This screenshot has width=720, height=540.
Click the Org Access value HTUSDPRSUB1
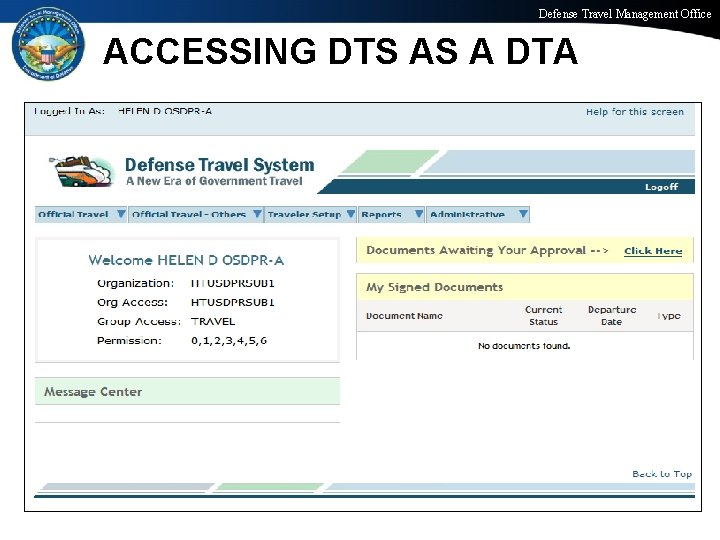[x=233, y=302]
